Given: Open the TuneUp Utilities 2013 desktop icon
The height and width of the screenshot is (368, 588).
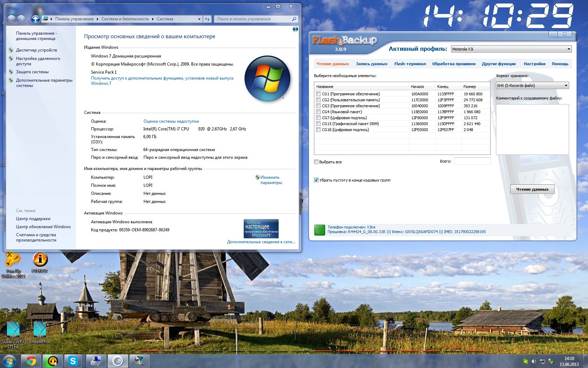Looking at the screenshot, I should point(13,265).
